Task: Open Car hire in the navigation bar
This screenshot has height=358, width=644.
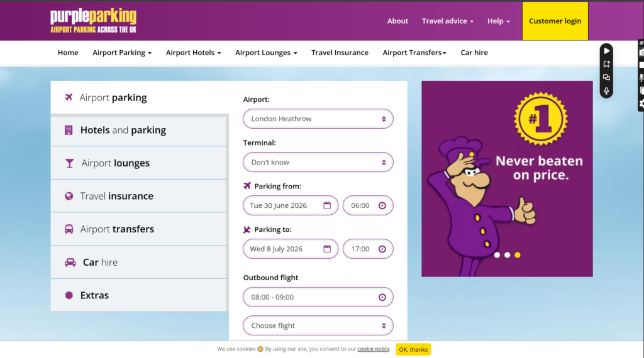Action: 474,53
